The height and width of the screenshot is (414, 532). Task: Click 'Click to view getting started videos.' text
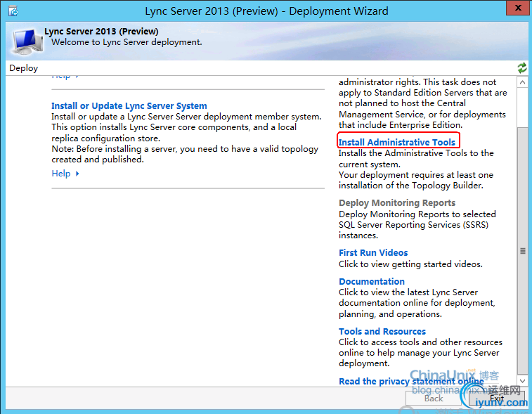pos(410,264)
